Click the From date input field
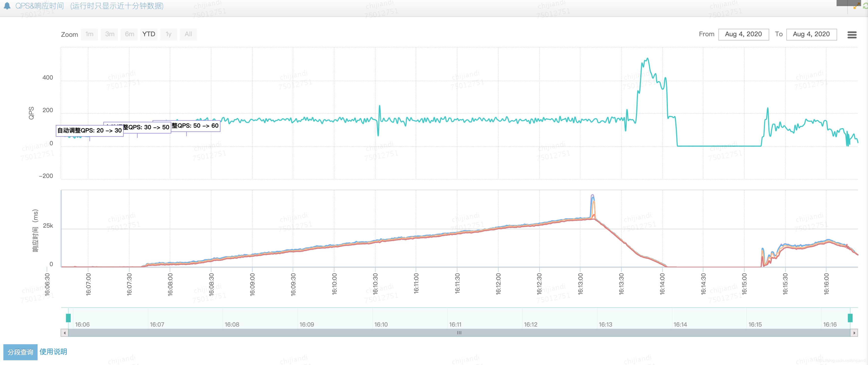 click(743, 34)
